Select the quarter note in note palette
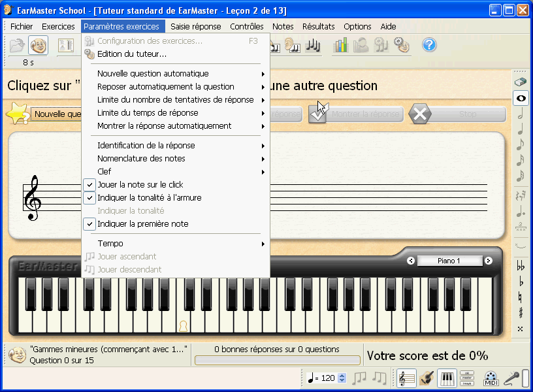Viewport: 533px width, 392px height. [x=521, y=129]
